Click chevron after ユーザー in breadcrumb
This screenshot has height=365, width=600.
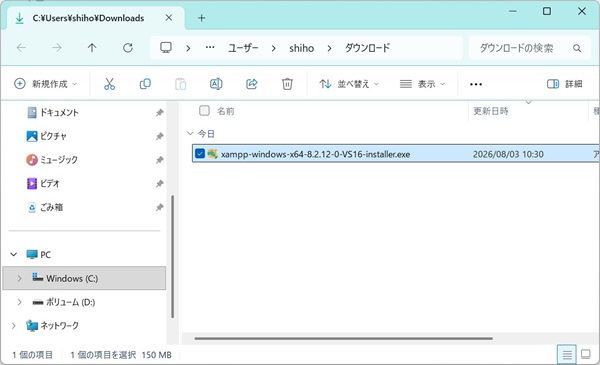click(273, 48)
